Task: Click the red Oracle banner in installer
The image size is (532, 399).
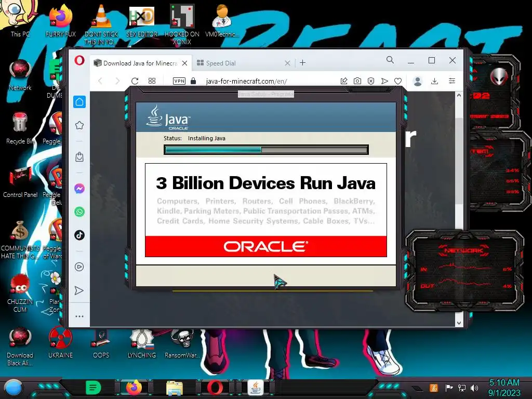Action: (x=266, y=246)
